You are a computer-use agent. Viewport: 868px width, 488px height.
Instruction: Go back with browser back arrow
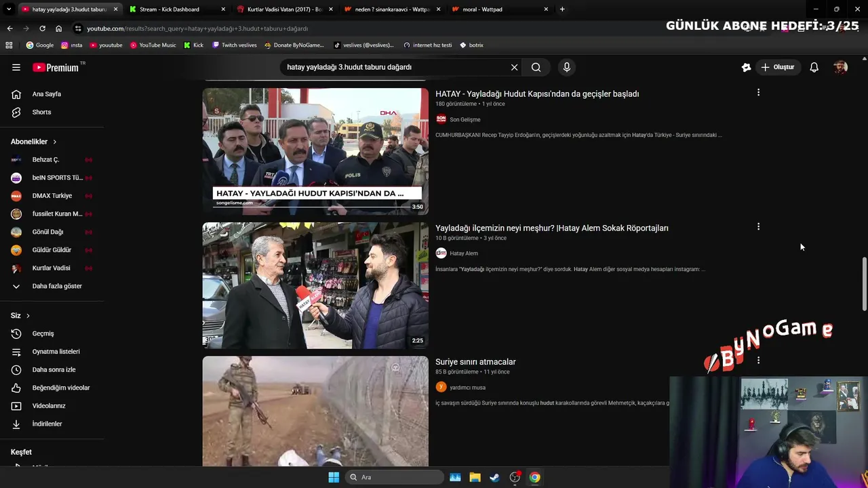(x=9, y=28)
